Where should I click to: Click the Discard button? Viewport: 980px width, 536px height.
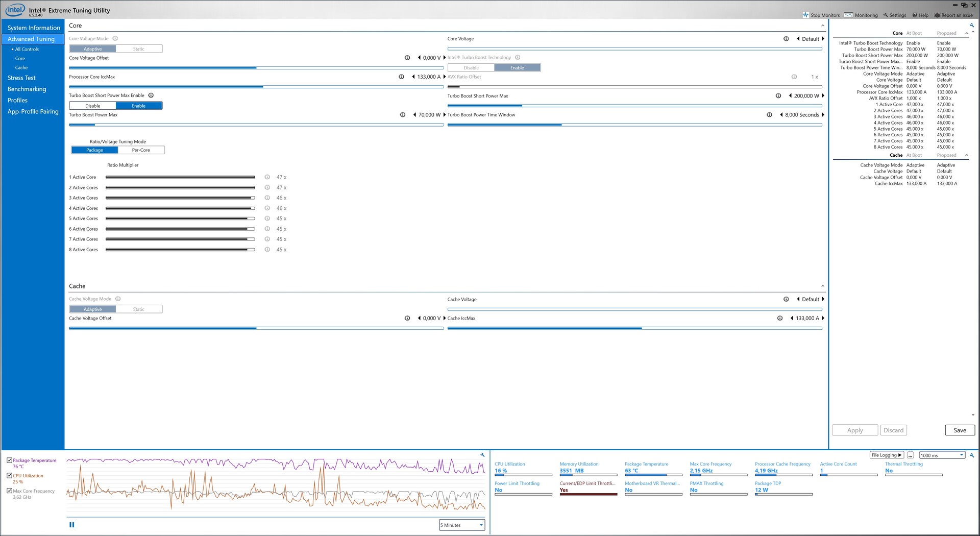(x=893, y=430)
